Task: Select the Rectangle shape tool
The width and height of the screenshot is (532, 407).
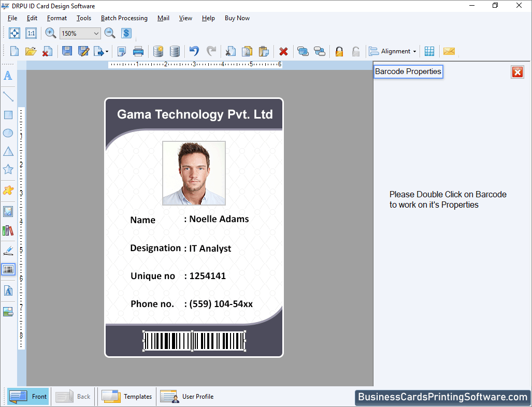Action: pos(8,115)
